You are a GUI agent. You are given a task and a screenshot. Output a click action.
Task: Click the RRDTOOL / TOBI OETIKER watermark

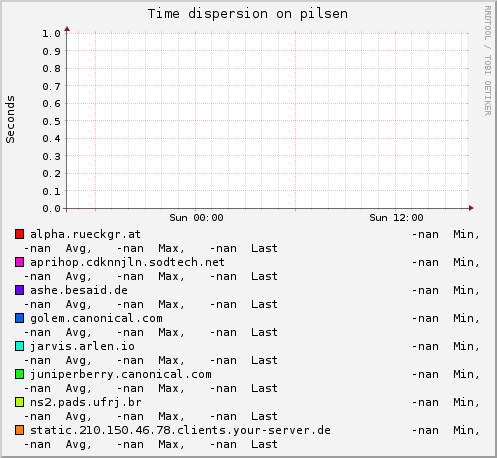(488, 61)
